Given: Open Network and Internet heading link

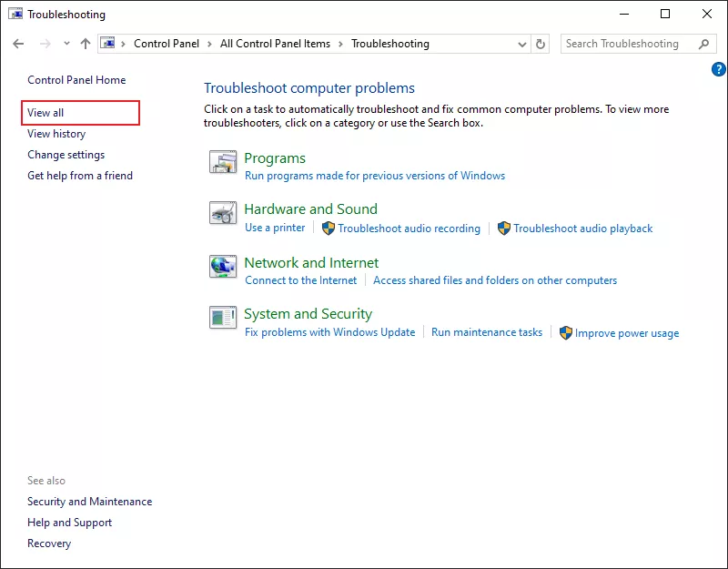Looking at the screenshot, I should 311,263.
